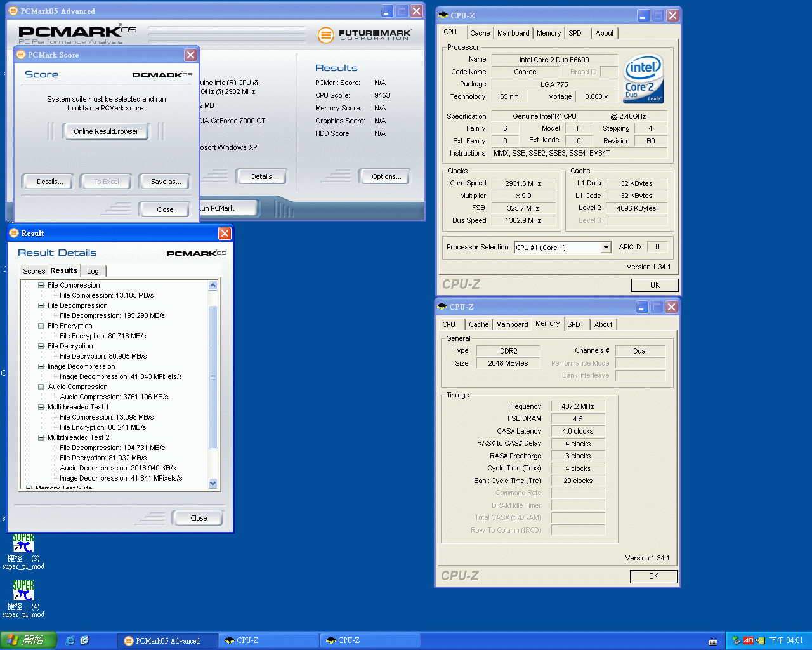Click the Multiplier x 9.0 field
Viewport: 812px width, 650px height.
[x=523, y=196]
